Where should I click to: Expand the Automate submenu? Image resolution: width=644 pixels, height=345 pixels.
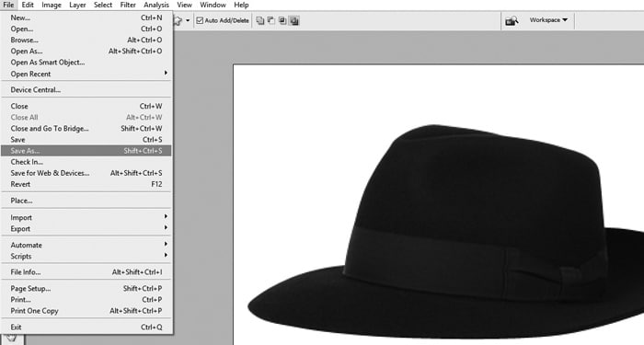[x=86, y=246]
